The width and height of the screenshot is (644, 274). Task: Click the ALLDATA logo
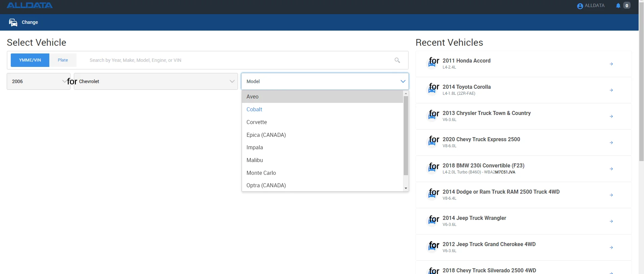(x=30, y=5)
